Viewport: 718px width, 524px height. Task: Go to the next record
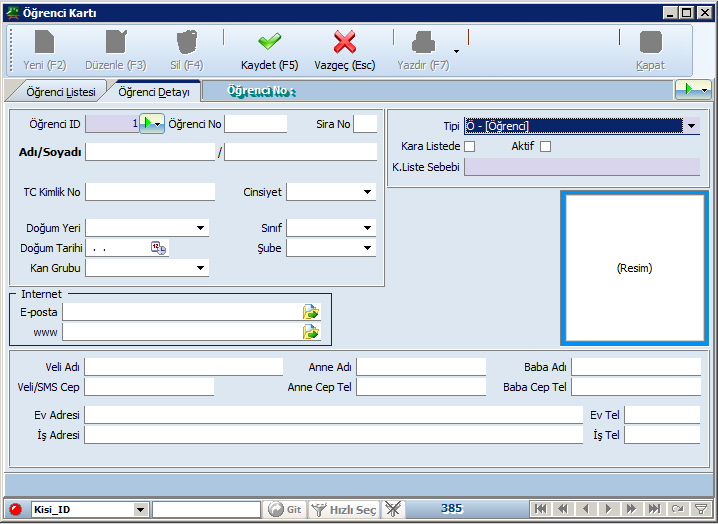[x=608, y=509]
